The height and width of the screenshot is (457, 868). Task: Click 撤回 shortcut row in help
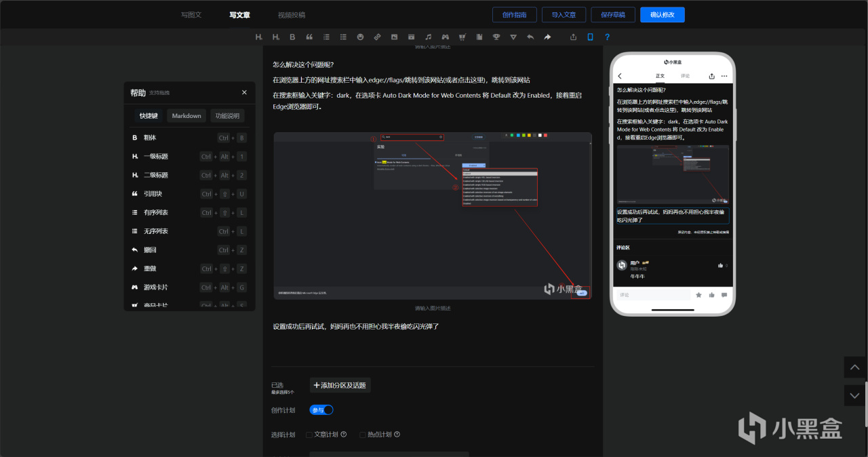(x=189, y=250)
